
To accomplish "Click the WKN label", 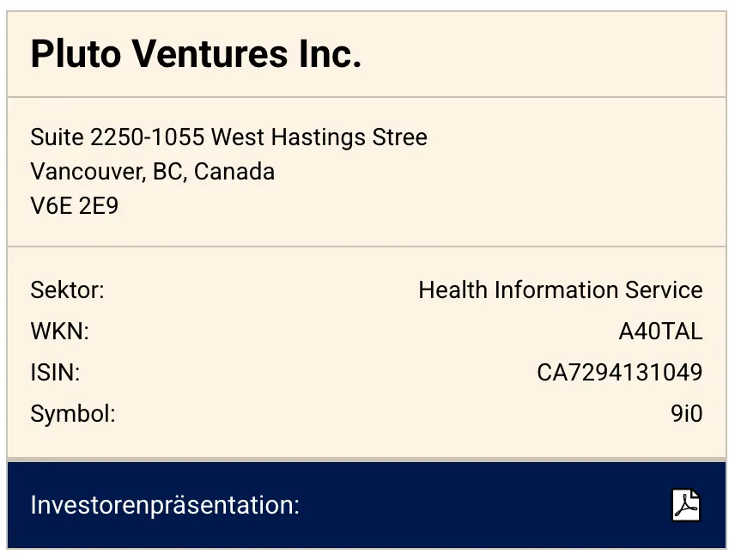I will [59, 332].
